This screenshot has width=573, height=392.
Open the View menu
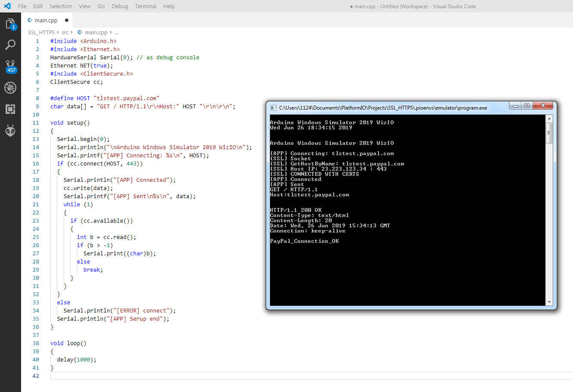click(x=85, y=6)
